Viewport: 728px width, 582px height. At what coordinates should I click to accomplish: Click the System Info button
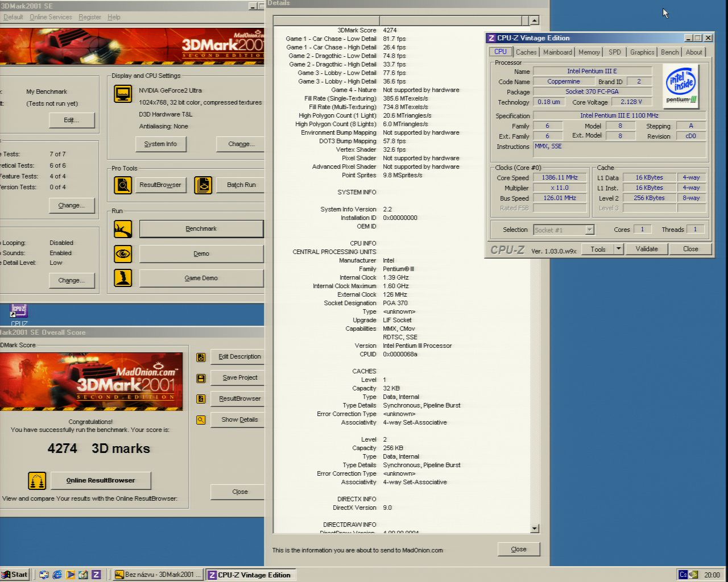[160, 144]
